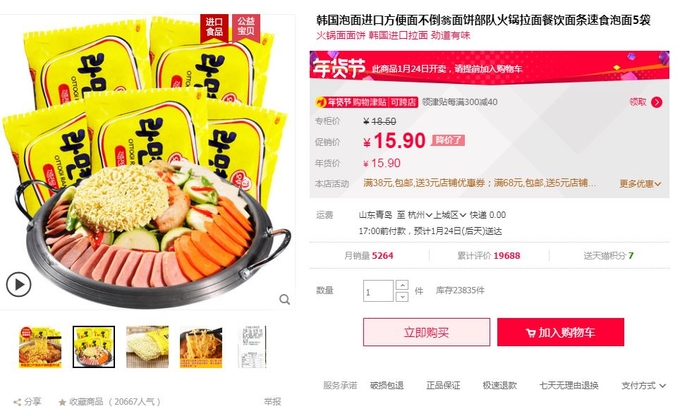
Task: Click the 七天无理由退换 service link
Action: (569, 385)
